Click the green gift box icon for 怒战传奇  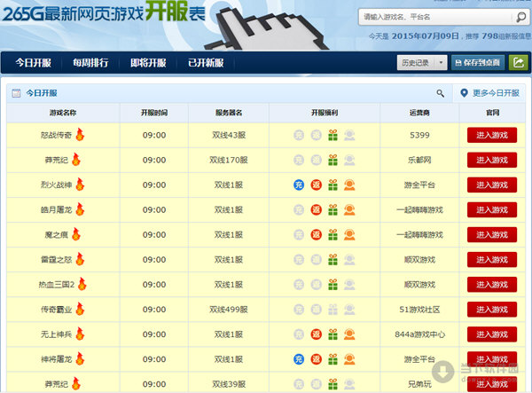332,135
